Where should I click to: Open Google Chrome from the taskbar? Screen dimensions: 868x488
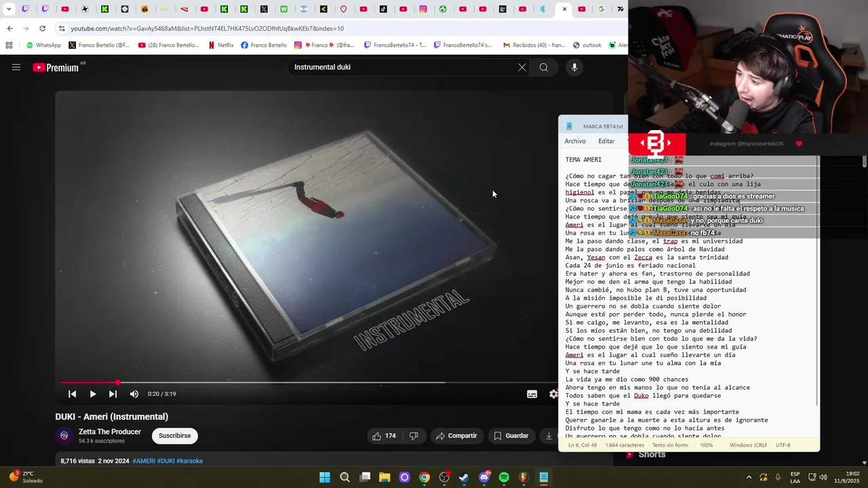click(x=425, y=477)
